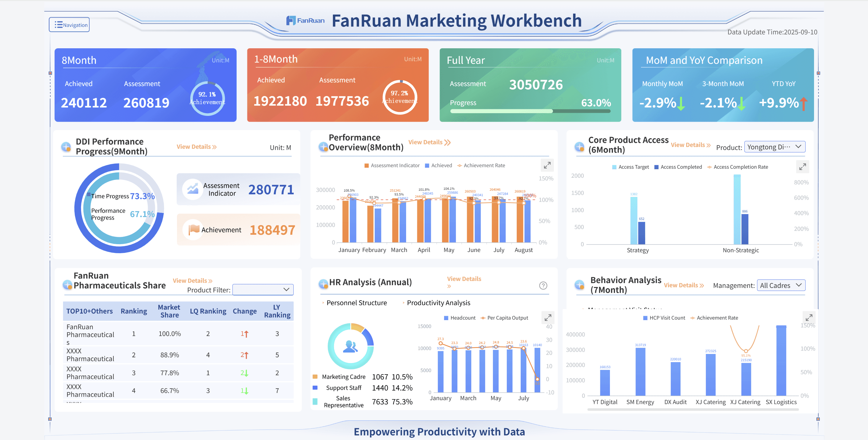Click the Marketing Cadre orange legend swatch

tap(315, 377)
